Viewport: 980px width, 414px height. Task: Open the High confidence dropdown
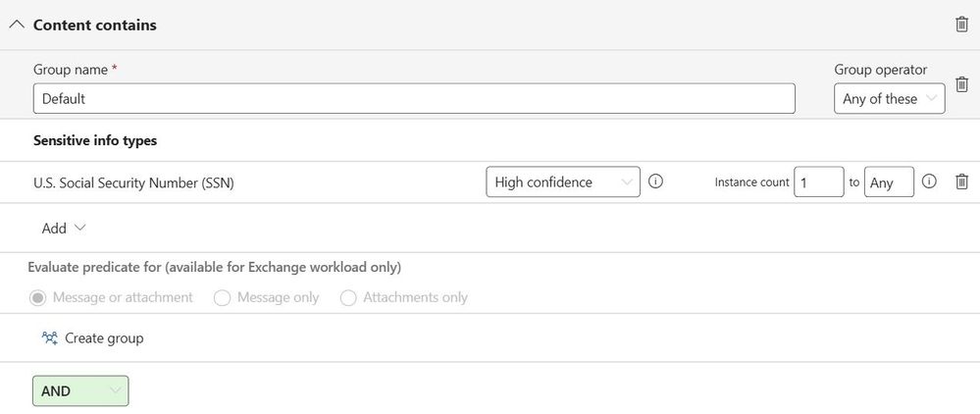(x=563, y=182)
